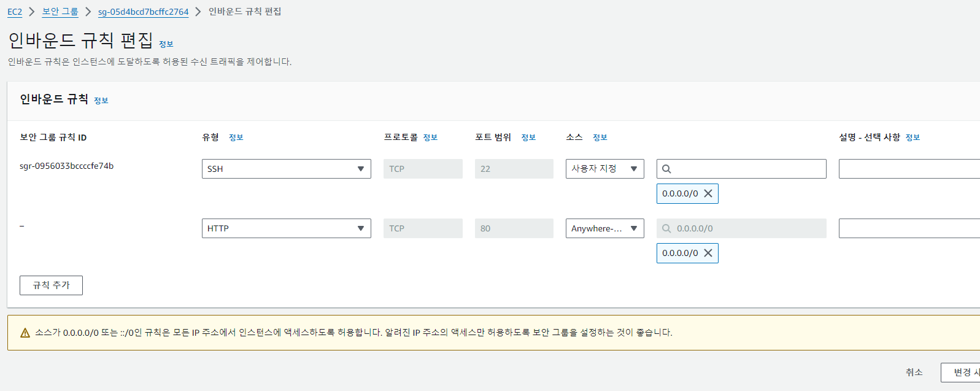Click the 규칙 추가 button
The height and width of the screenshot is (391, 980).
tap(51, 285)
